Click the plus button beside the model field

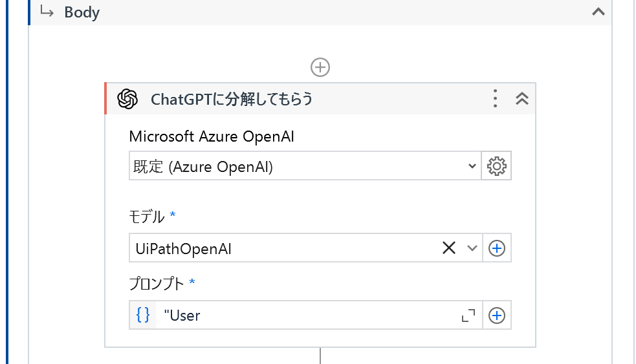496,248
